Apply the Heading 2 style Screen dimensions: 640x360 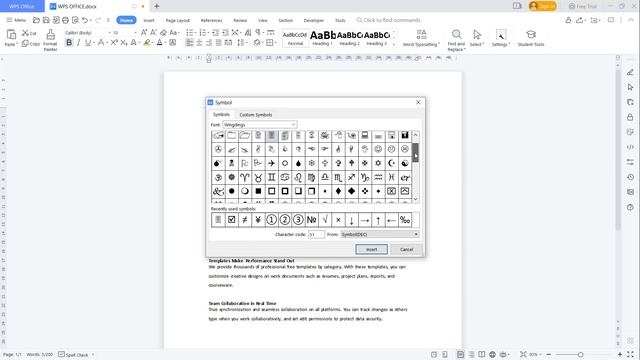click(x=350, y=38)
